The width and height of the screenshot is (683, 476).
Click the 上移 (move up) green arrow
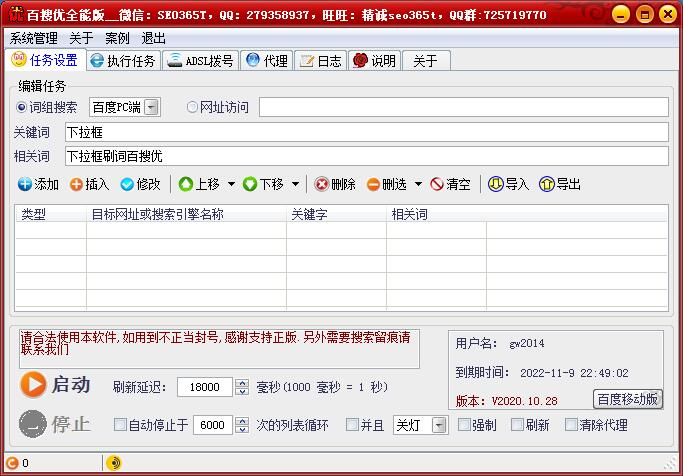point(186,184)
